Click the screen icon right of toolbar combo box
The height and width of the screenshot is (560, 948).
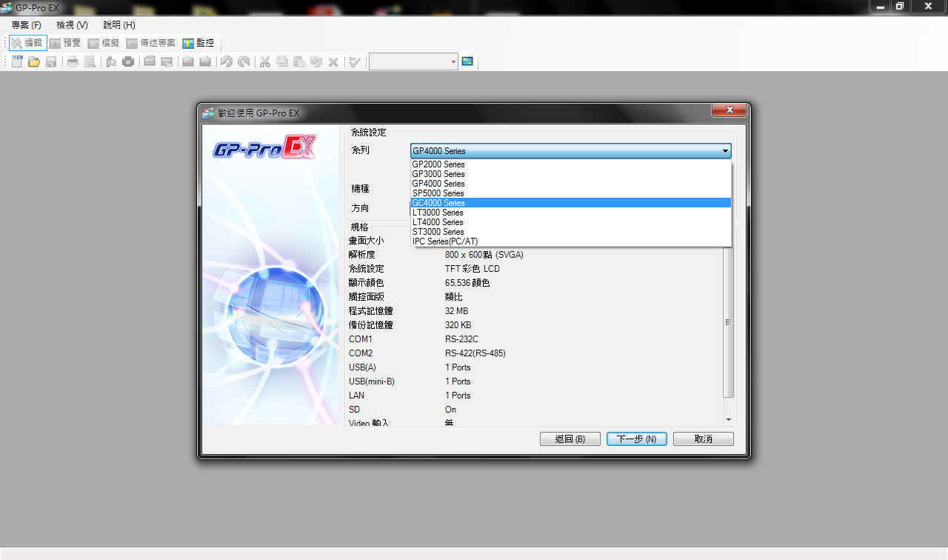coord(467,61)
